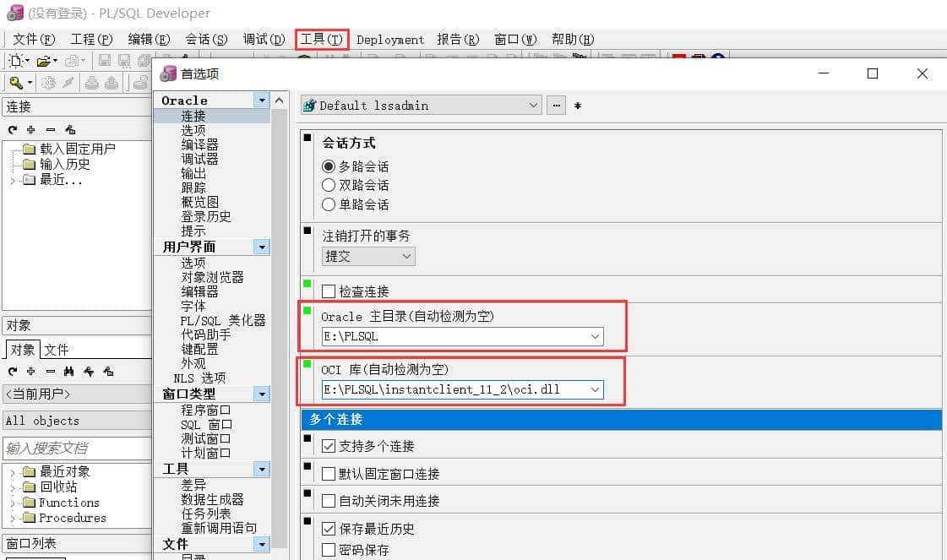Uncheck the 保存最近历史 checkbox
This screenshot has width=947, height=560.
coord(328,528)
